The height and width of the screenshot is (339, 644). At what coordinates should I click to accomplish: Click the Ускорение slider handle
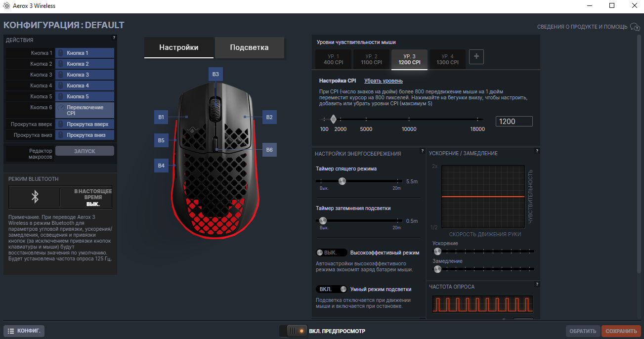[x=437, y=251]
